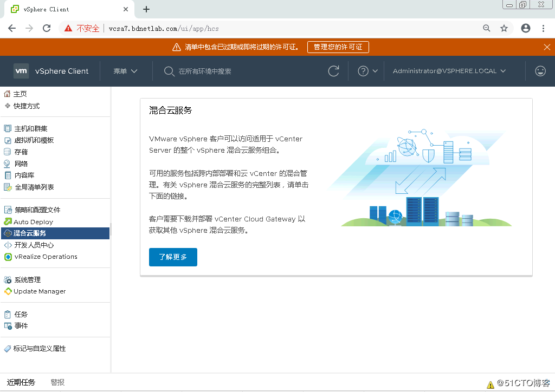Screen dimensions: 555x392
Task: Close the vSphere Client browser tab
Action: [x=126, y=9]
